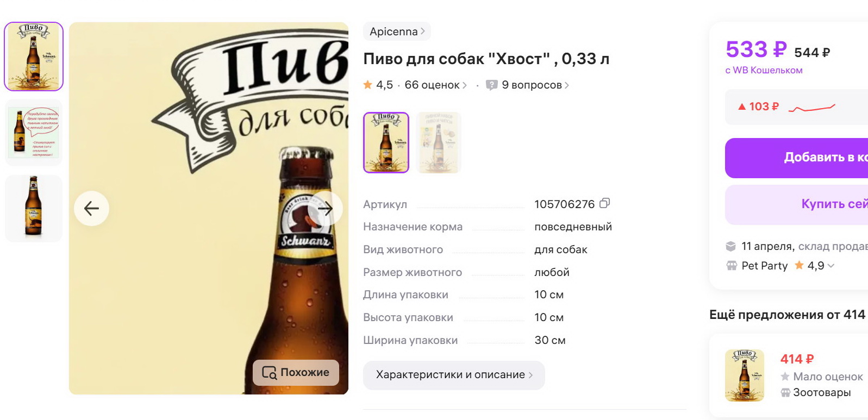
Task: Click the Pet Party store icon
Action: click(x=732, y=266)
